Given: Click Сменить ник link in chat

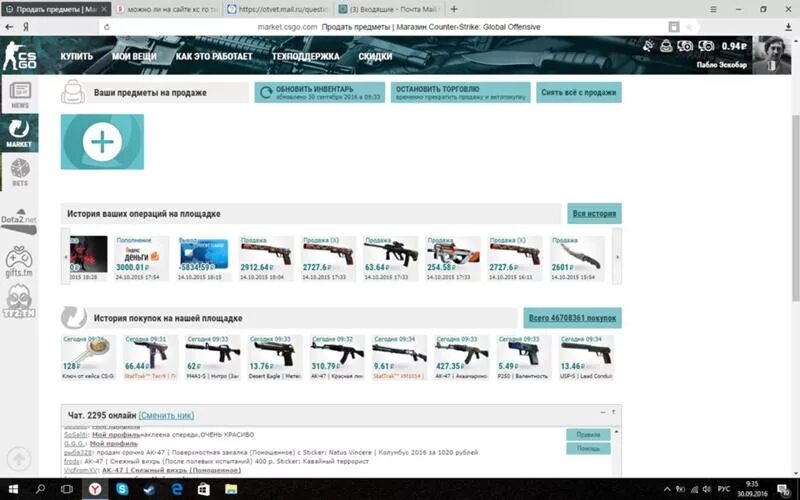Looking at the screenshot, I should 166,415.
